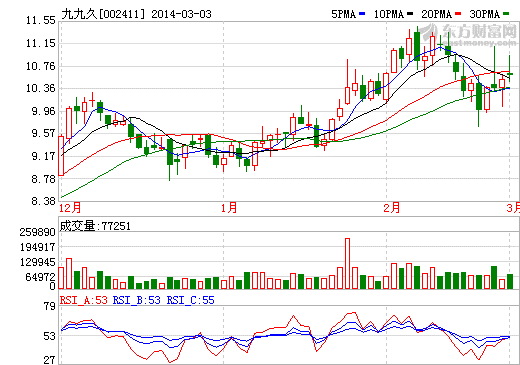This screenshot has width=520, height=365.
Task: Select the RSI_A:53 indicator label
Action: (83, 300)
